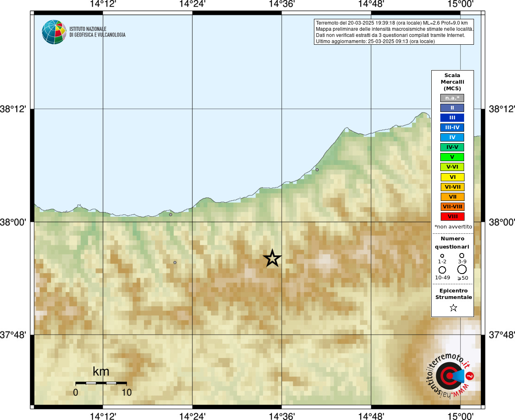
Task: Click the earthquake info text box
Action: click(394, 32)
